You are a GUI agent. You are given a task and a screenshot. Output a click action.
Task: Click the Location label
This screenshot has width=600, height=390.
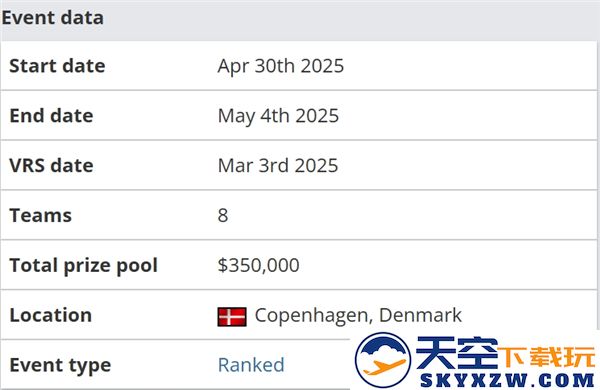click(51, 315)
